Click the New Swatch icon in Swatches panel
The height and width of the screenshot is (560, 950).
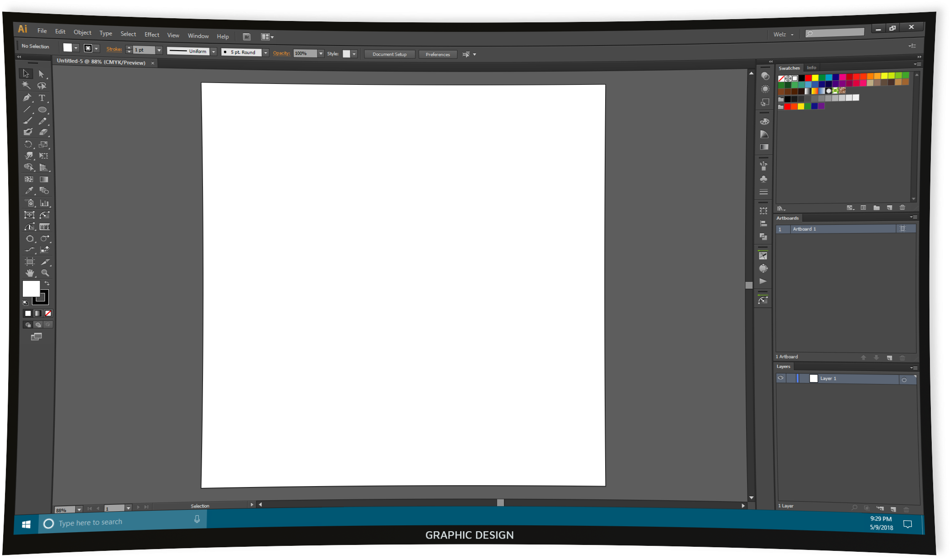click(889, 207)
